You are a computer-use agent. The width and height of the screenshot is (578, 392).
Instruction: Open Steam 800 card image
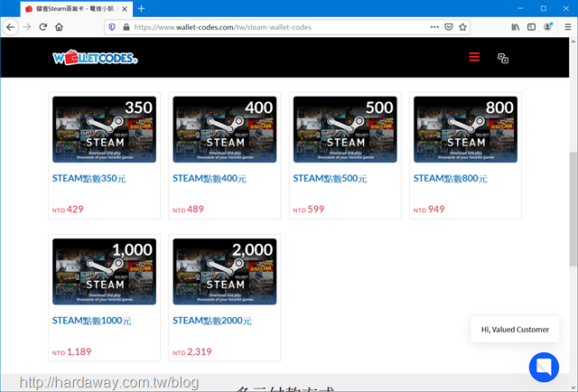coord(465,129)
